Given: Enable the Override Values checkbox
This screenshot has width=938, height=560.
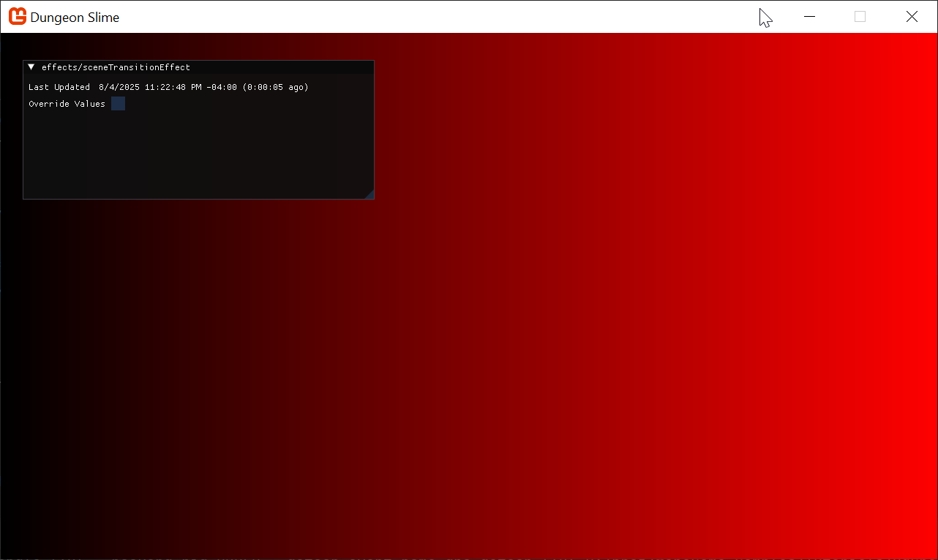Looking at the screenshot, I should (x=118, y=104).
